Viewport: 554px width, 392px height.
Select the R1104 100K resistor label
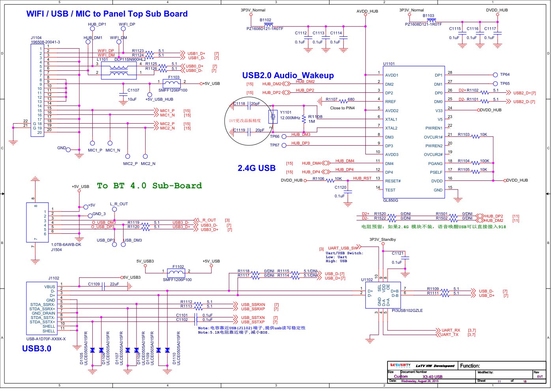coord(464,161)
